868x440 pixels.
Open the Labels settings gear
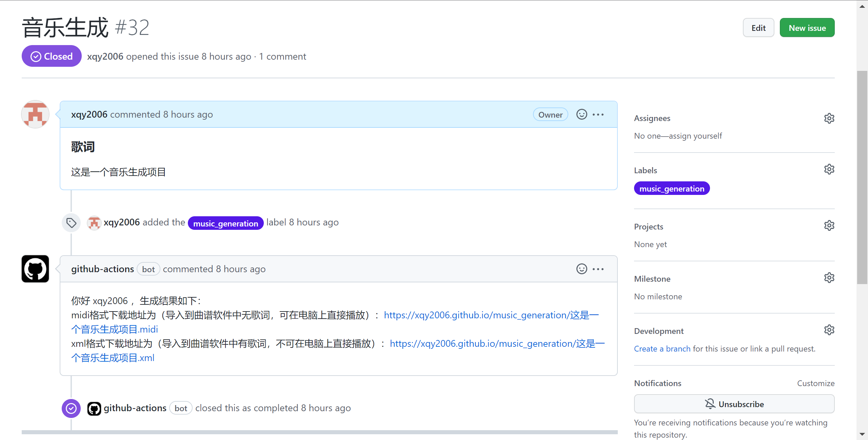click(829, 169)
